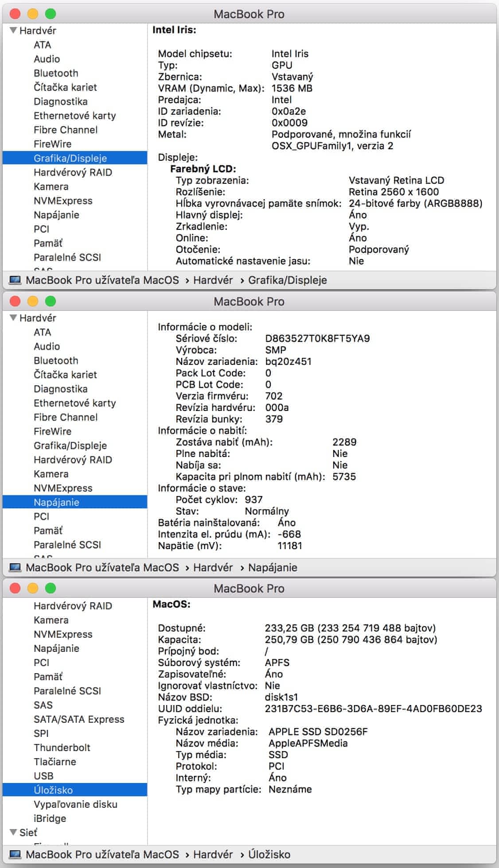The image size is (499, 868).
Task: Collapse the Sieť section in bottom window
Action: [x=13, y=832]
